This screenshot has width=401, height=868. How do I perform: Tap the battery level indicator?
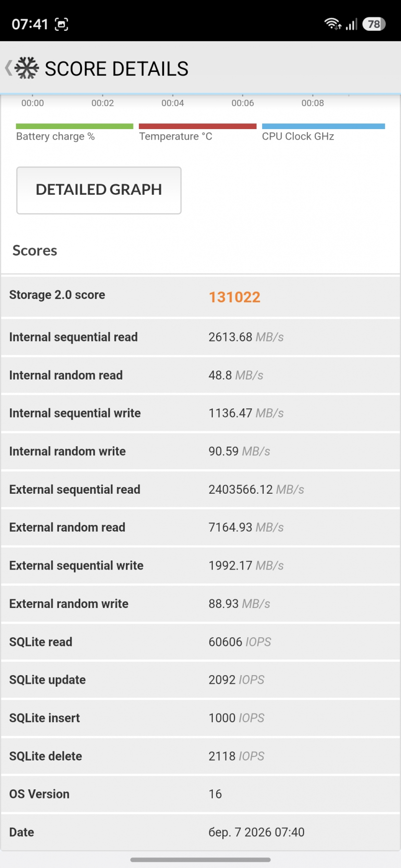[374, 24]
